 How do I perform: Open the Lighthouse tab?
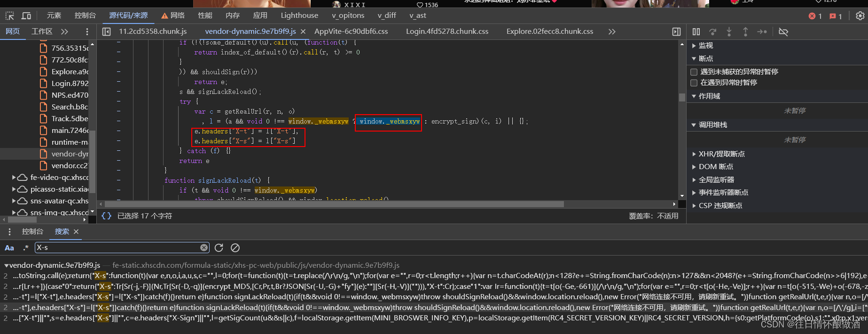(x=299, y=16)
